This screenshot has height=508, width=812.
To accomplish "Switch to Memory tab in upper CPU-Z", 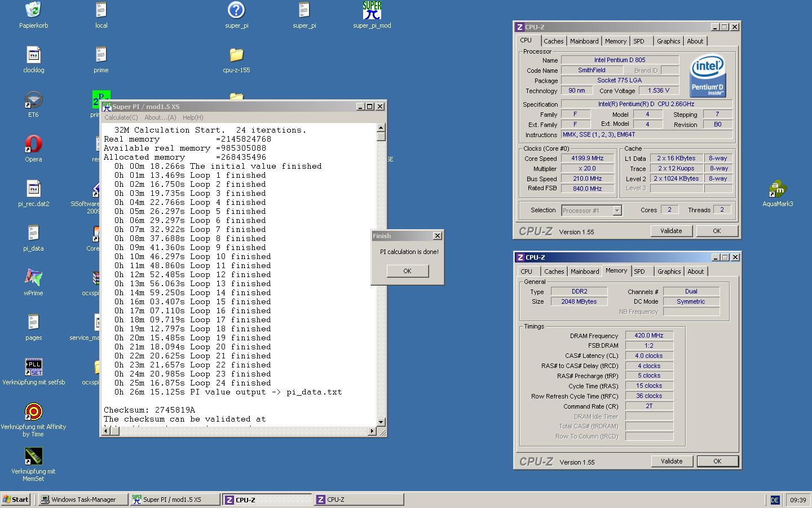I will [x=616, y=41].
